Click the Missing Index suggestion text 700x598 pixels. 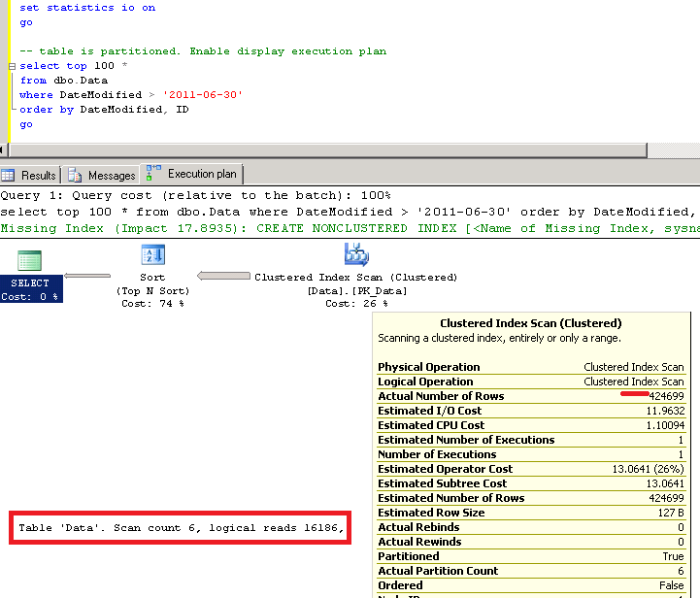coord(350,228)
